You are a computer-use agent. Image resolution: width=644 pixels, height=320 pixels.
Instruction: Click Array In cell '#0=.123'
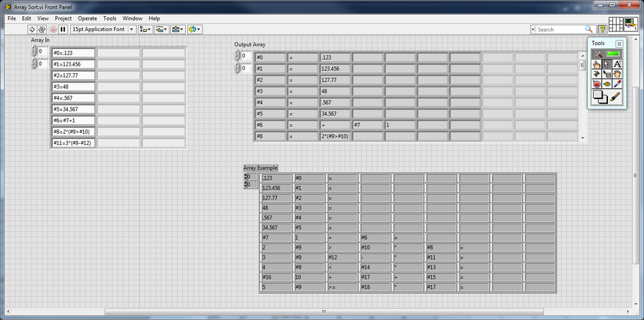pos(73,53)
